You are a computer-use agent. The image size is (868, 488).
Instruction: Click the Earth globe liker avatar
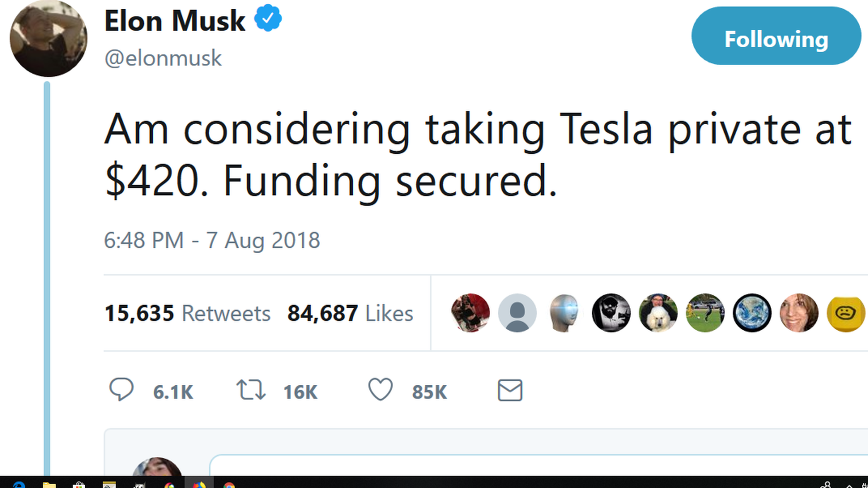coord(752,313)
